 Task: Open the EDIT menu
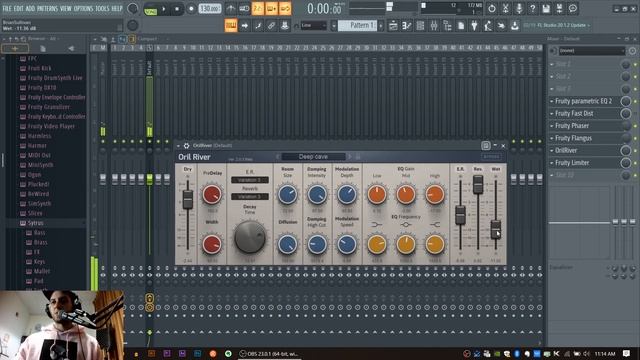tap(18, 8)
